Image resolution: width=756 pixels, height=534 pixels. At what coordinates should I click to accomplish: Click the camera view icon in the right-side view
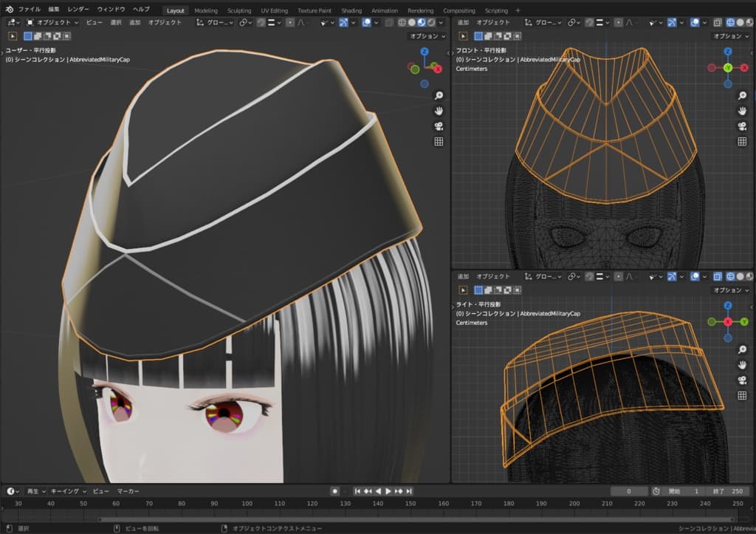(742, 380)
